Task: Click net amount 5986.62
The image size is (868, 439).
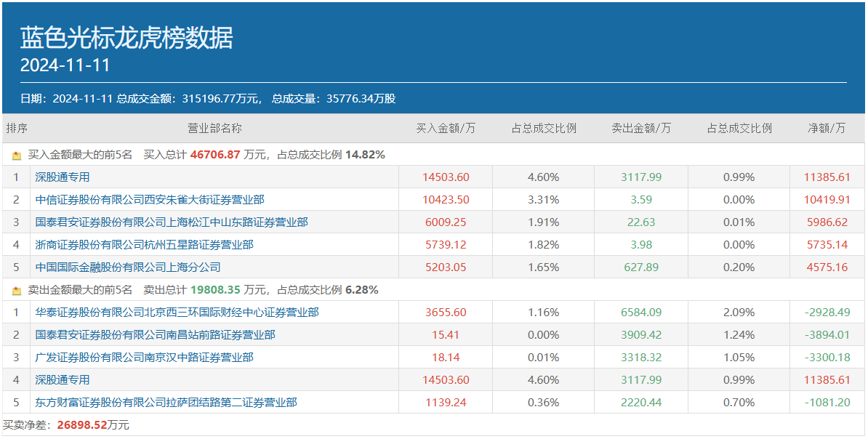Action: pyautogui.click(x=827, y=222)
